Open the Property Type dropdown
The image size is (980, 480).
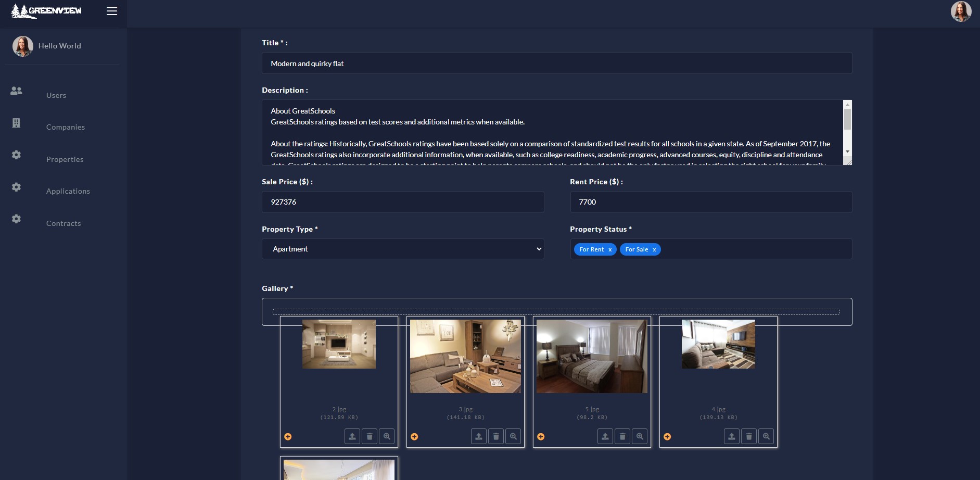(403, 249)
